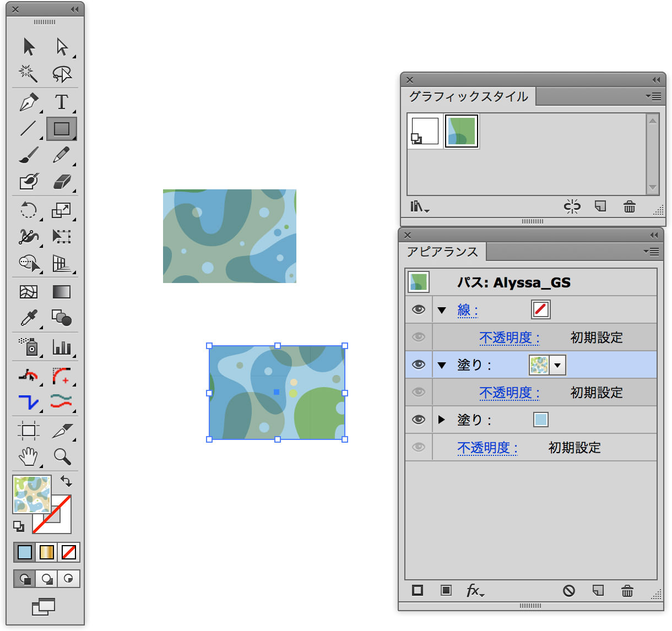Hide the stroke (線) attribute row

pyautogui.click(x=419, y=309)
